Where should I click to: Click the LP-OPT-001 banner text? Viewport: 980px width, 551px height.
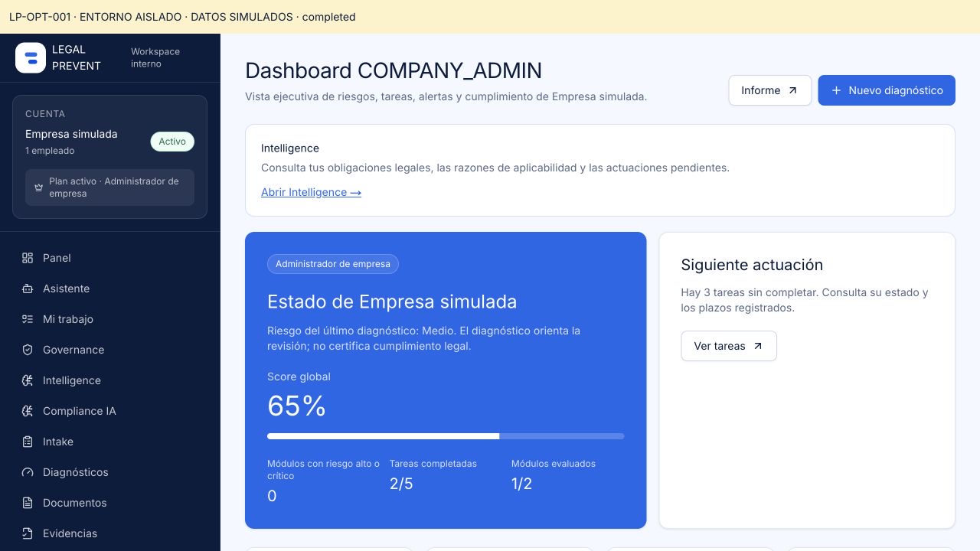click(182, 17)
